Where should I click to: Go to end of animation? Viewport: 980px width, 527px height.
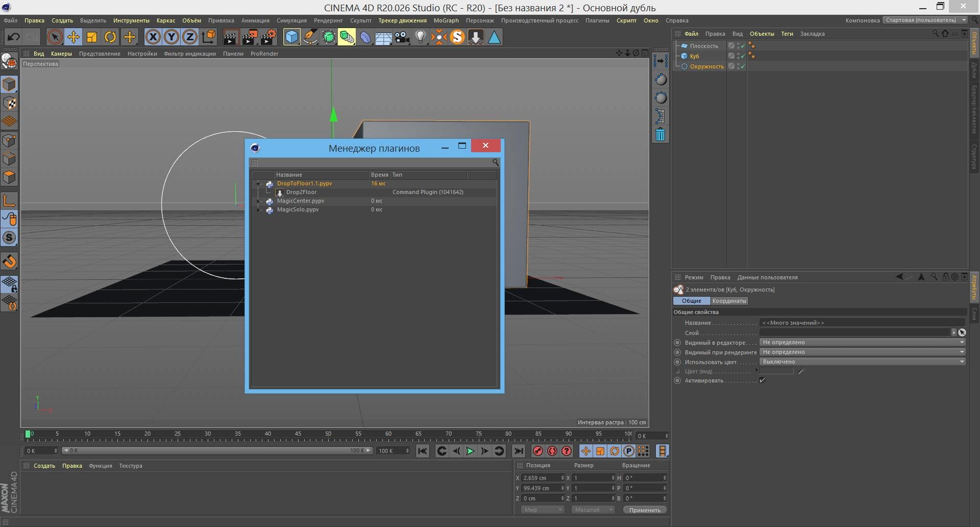[x=519, y=451]
